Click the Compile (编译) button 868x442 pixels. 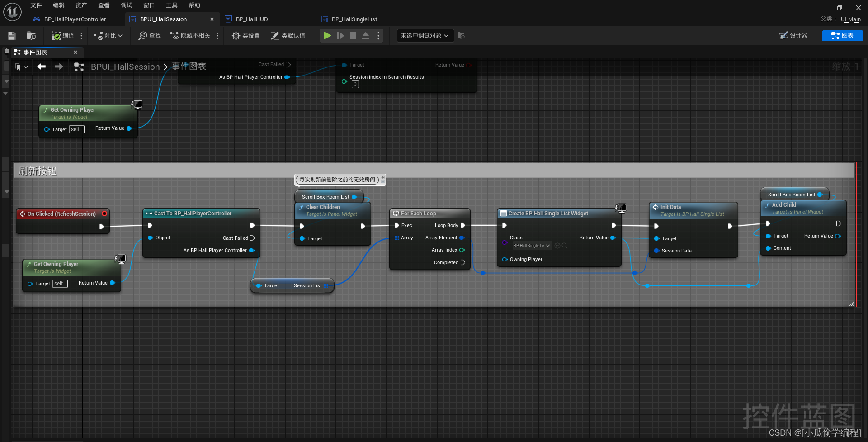[x=63, y=36]
